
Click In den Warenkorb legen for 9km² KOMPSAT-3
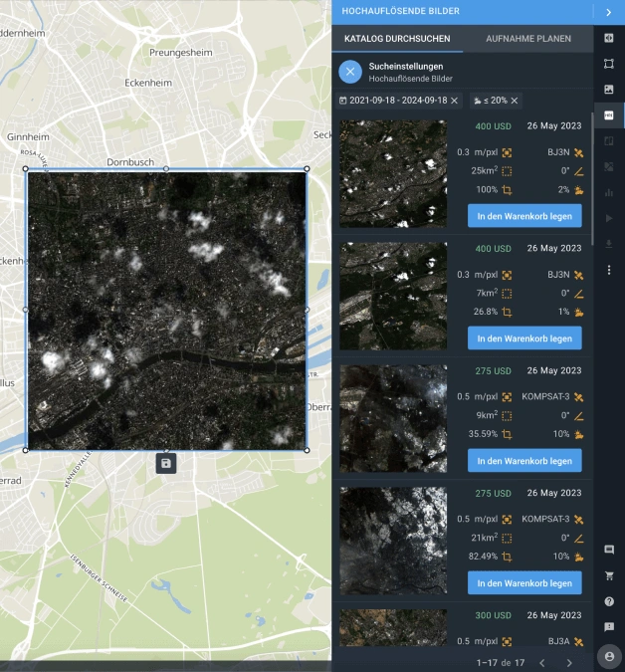point(523,460)
